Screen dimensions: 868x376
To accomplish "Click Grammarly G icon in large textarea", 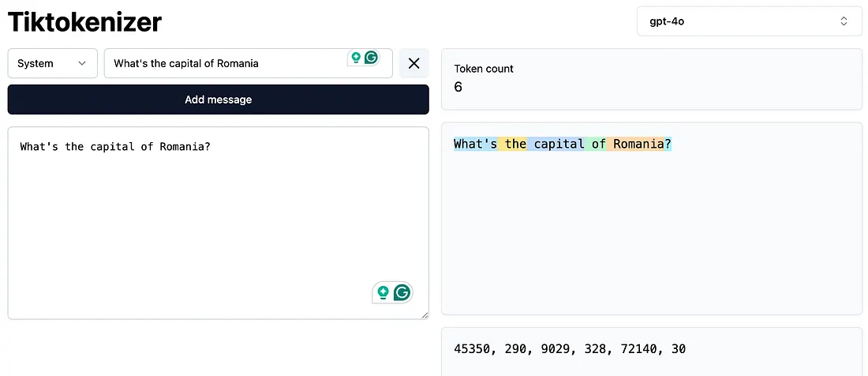I will pos(402,292).
